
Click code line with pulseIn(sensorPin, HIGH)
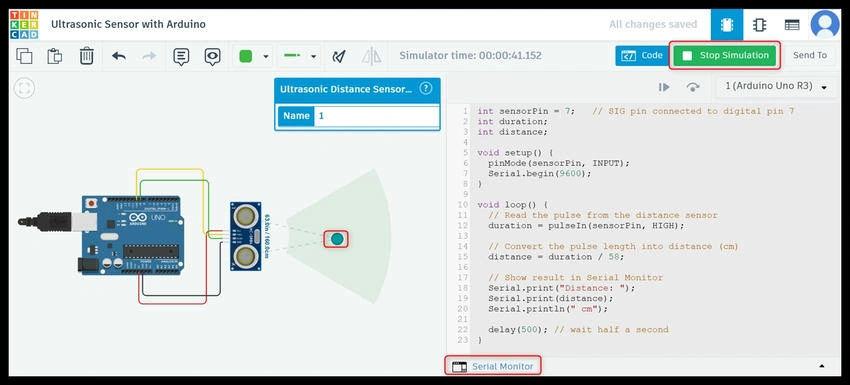coord(586,226)
